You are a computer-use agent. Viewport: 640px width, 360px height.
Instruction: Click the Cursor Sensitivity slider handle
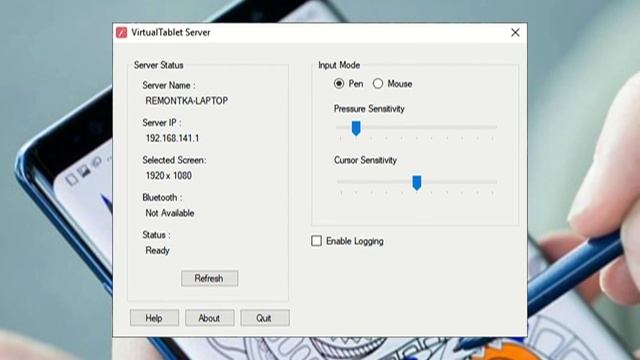click(417, 183)
